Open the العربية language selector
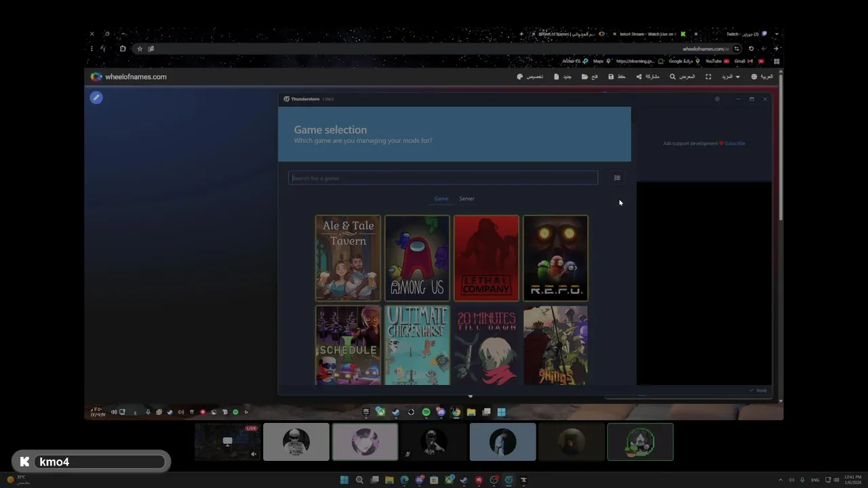The height and width of the screenshot is (488, 868). tap(762, 77)
